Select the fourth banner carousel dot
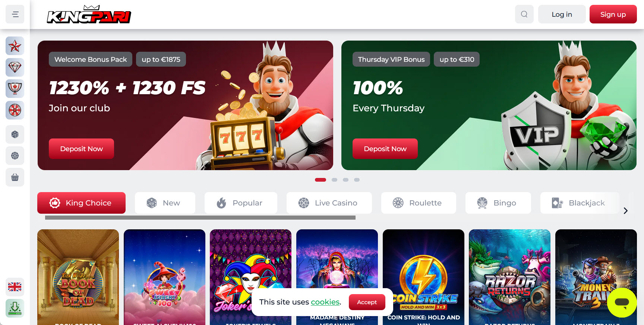The height and width of the screenshot is (325, 644). point(357,180)
